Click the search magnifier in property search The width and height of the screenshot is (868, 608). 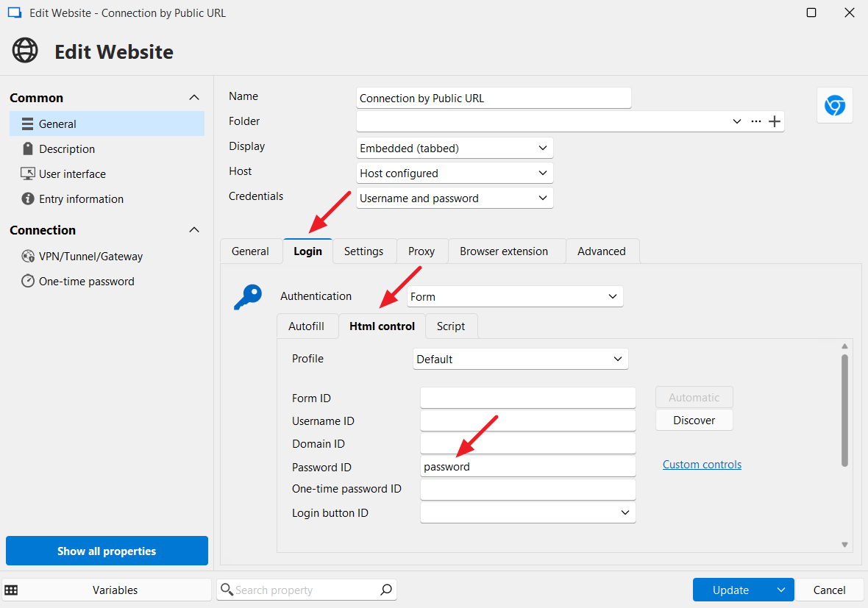(385, 590)
